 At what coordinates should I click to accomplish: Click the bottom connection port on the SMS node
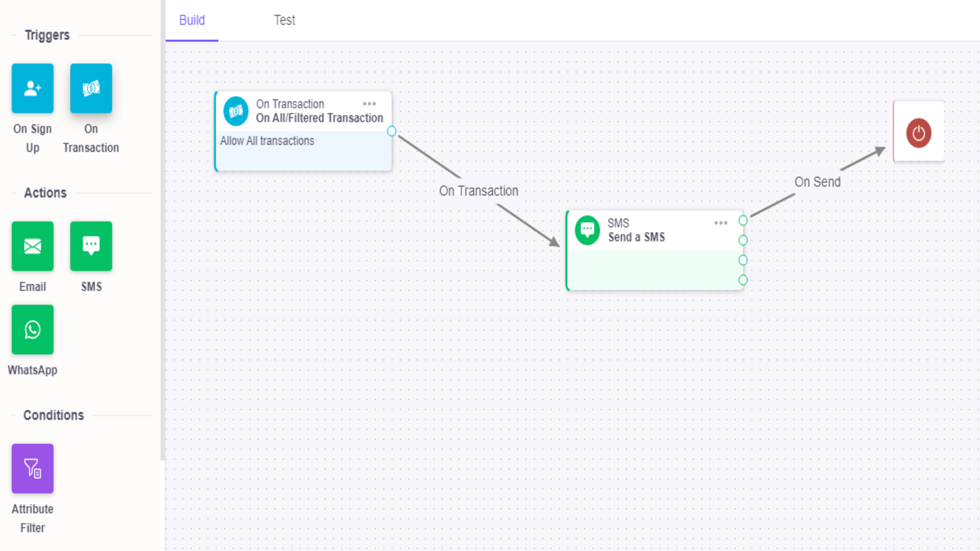click(x=743, y=280)
